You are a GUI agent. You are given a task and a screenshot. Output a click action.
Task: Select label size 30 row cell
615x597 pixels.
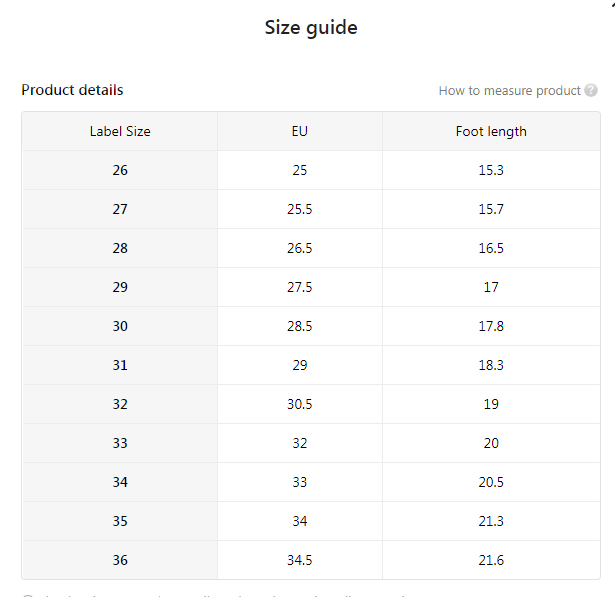click(x=120, y=326)
